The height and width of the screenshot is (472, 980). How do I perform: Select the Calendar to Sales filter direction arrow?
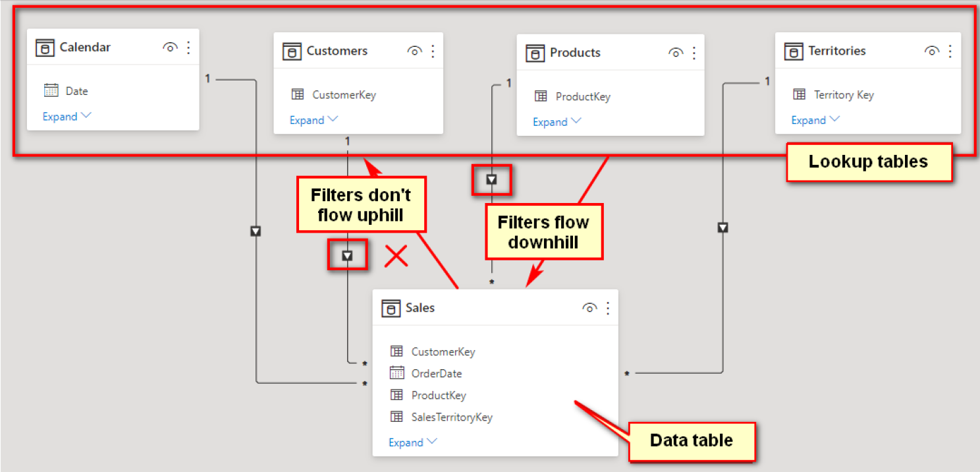coord(256,231)
